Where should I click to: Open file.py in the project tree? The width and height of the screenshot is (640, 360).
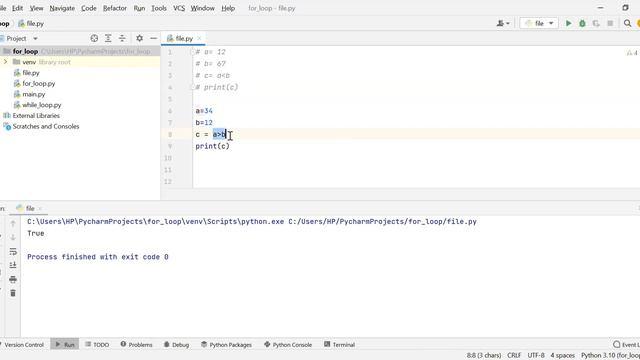31,73
